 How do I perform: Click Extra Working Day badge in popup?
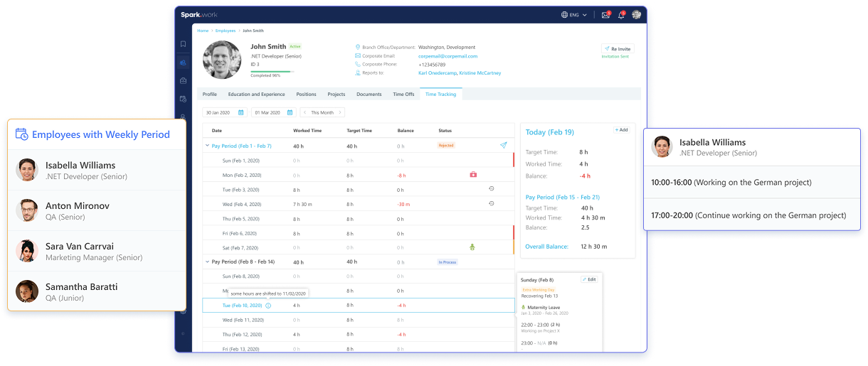coord(537,290)
